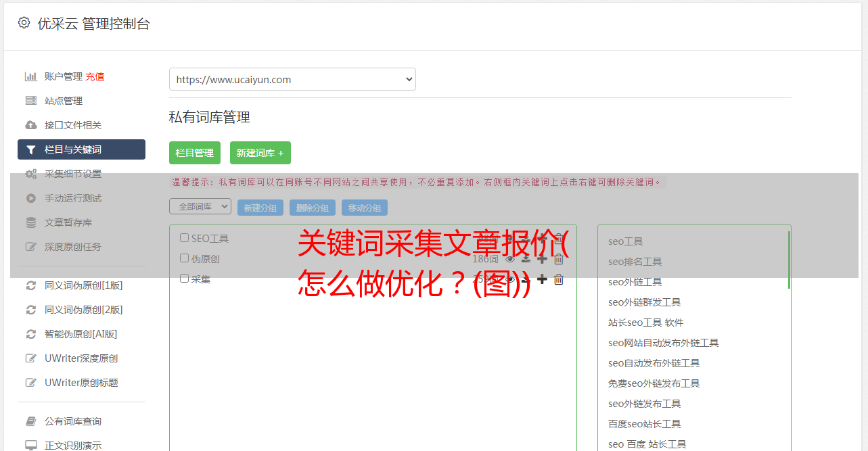Select keyword 站长seo工具 软件
The width and height of the screenshot is (868, 451).
click(x=646, y=323)
